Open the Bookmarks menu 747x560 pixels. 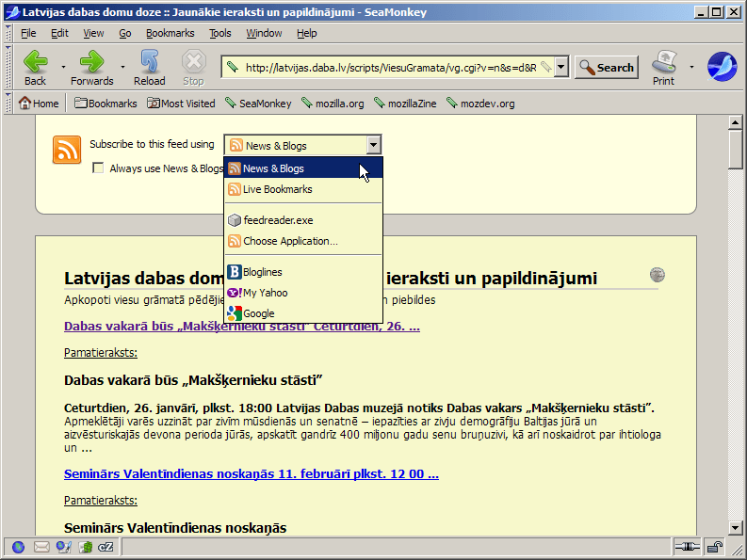pyautogui.click(x=171, y=33)
